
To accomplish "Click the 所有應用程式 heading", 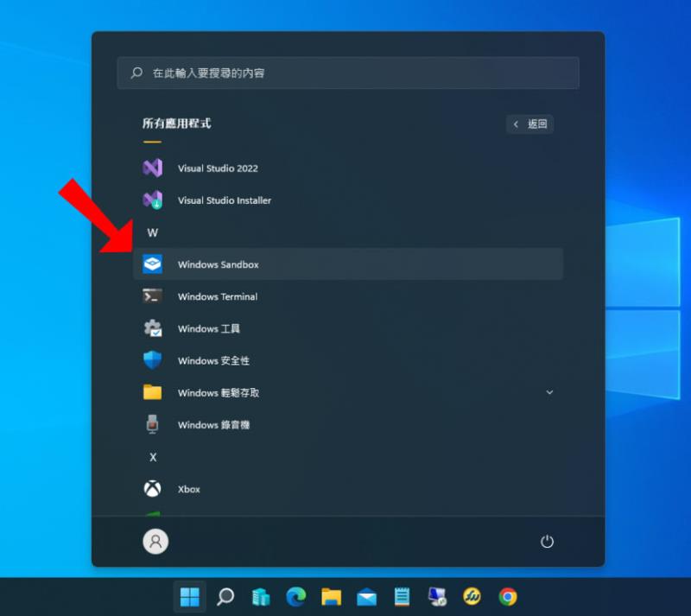I will [176, 123].
